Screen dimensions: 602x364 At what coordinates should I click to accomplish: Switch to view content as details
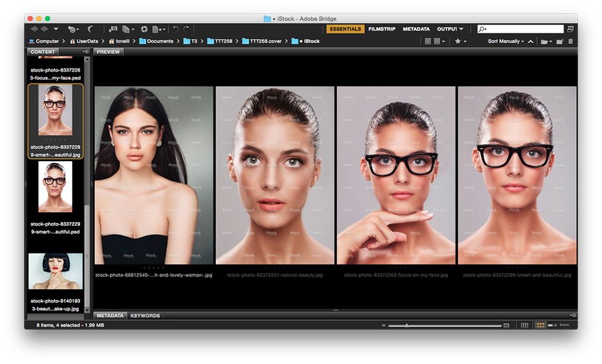tap(550, 324)
